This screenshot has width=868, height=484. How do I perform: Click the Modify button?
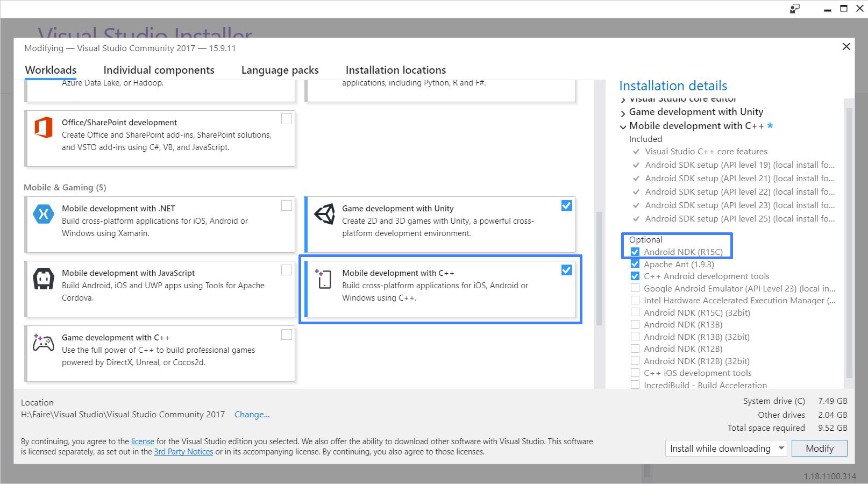pyautogui.click(x=820, y=448)
